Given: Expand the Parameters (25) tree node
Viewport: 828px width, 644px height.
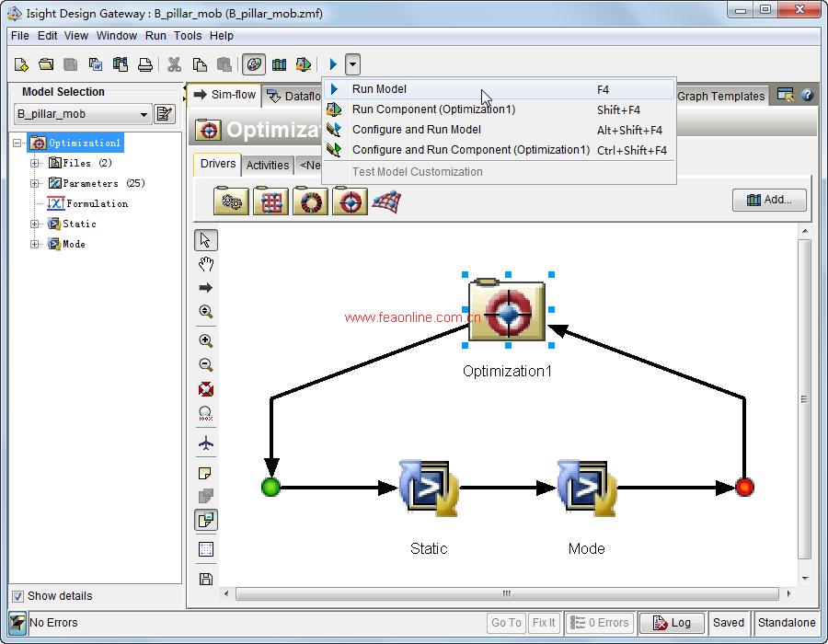Looking at the screenshot, I should 35,184.
